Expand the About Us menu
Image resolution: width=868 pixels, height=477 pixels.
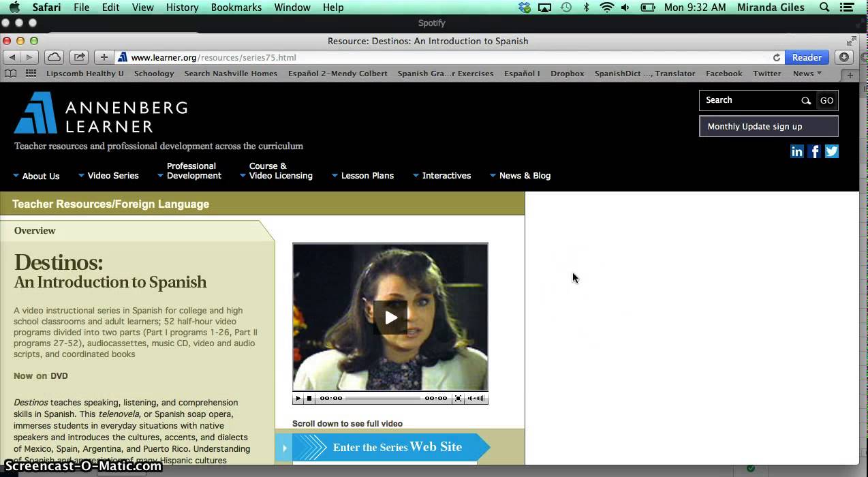(x=36, y=176)
